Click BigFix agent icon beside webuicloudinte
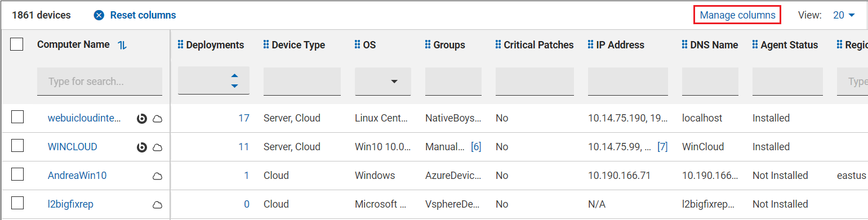 142,118
